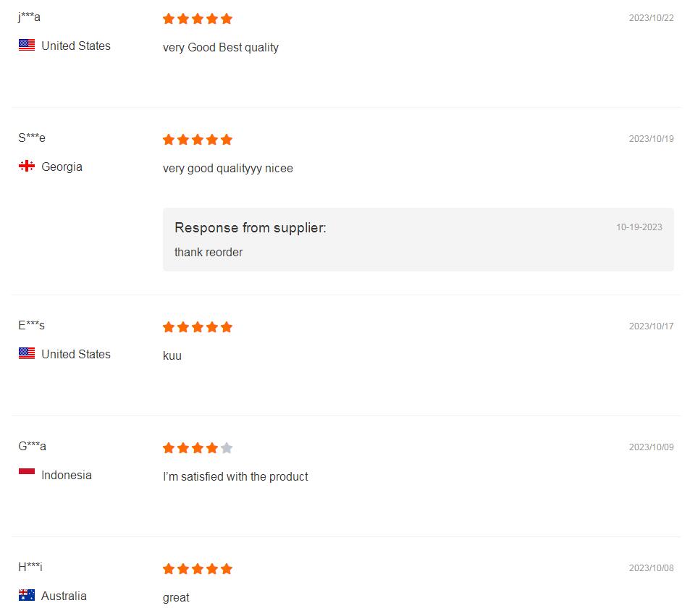Select reviewer name S***e
Viewport: 690px width, 616px height.
coord(32,138)
